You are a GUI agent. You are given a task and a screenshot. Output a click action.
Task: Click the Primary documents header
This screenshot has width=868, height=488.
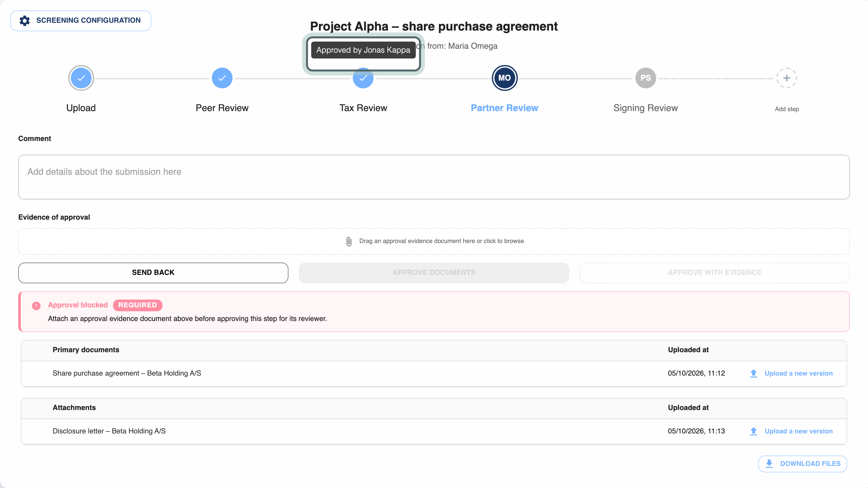click(x=86, y=350)
